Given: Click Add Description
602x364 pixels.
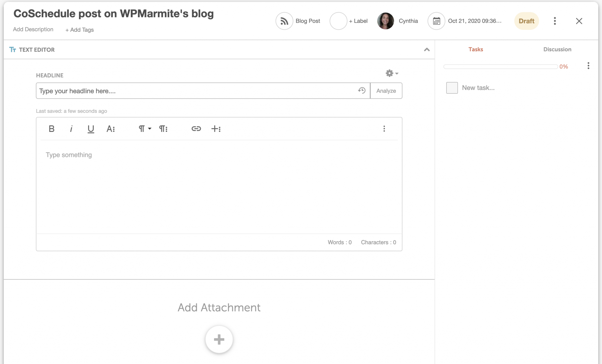Looking at the screenshot, I should tap(33, 29).
